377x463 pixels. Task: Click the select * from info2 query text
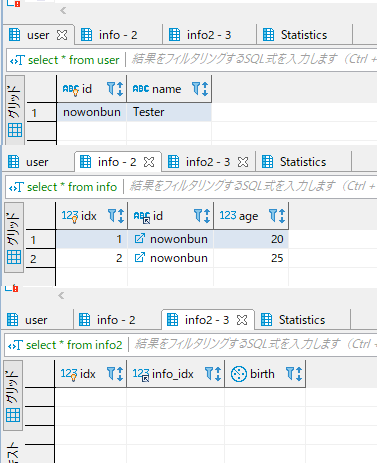[74, 345]
